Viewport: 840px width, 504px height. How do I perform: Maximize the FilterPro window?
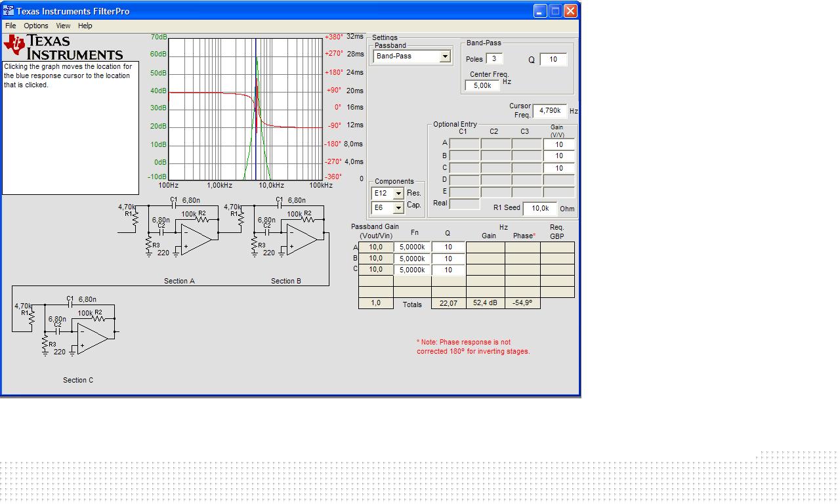tap(555, 10)
